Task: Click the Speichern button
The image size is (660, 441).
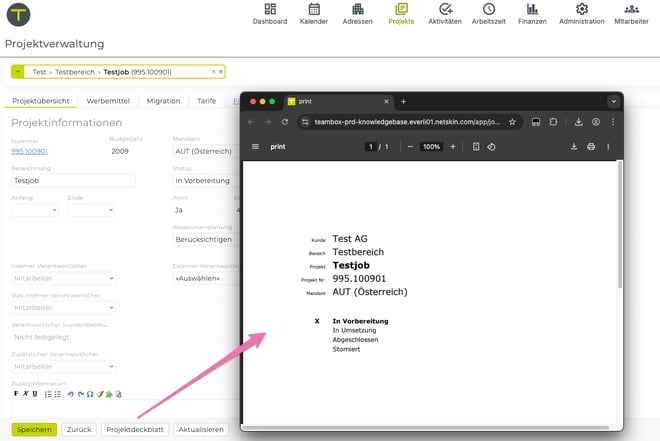Action: [x=34, y=430]
